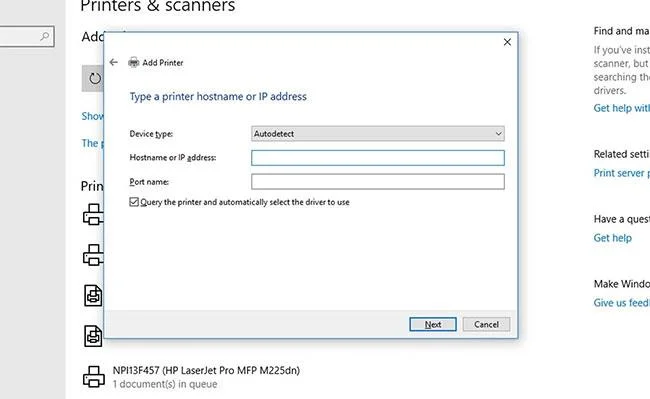Open the Get help link

click(x=612, y=238)
